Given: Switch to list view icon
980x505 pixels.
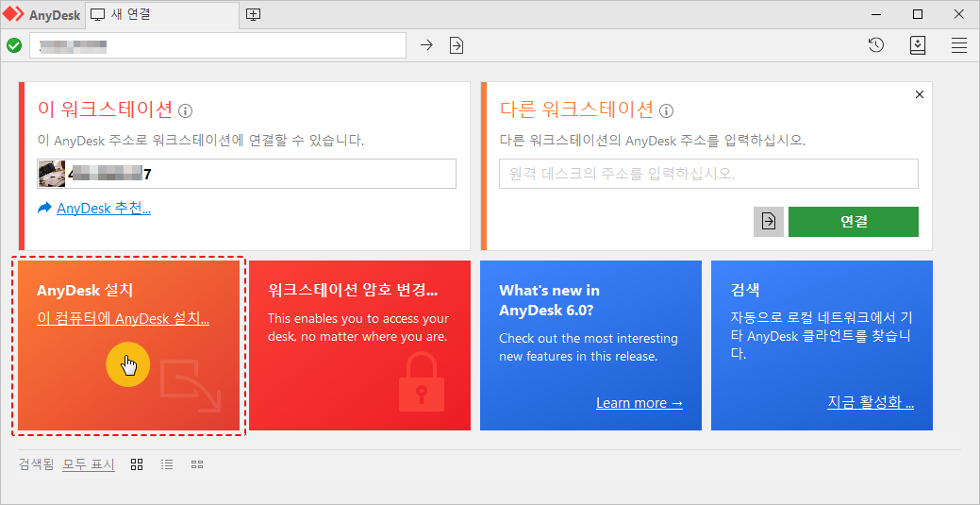Looking at the screenshot, I should point(167,464).
